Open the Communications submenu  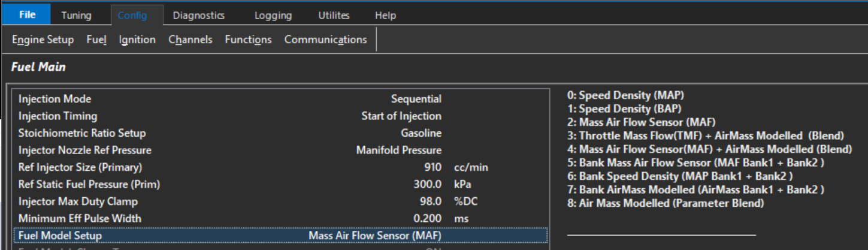[325, 40]
